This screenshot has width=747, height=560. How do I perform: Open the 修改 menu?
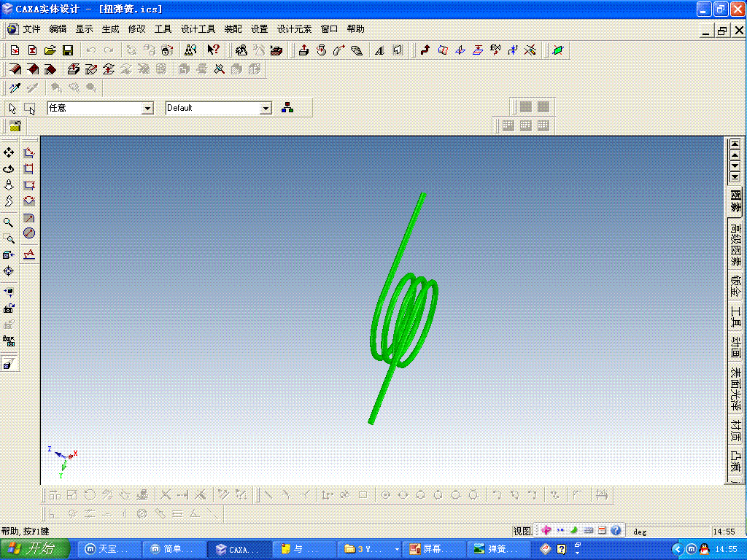point(136,29)
